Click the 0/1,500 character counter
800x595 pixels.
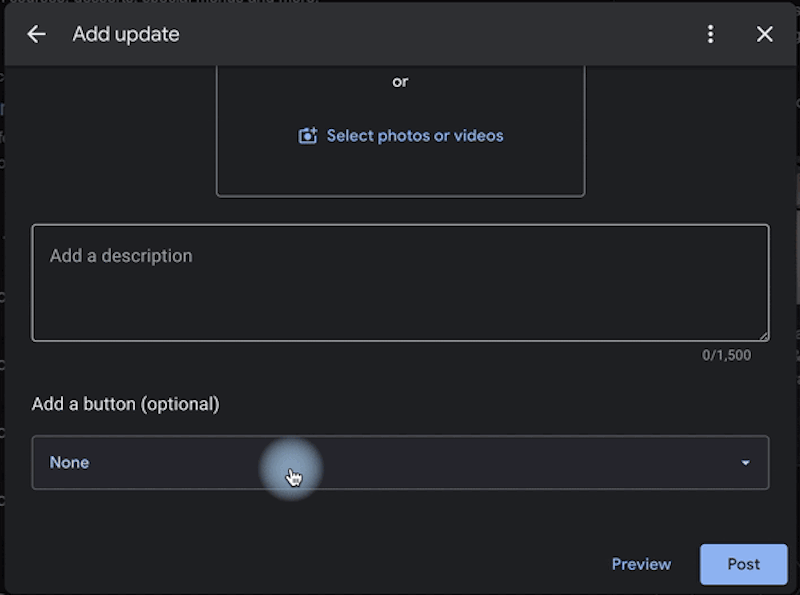(x=726, y=355)
